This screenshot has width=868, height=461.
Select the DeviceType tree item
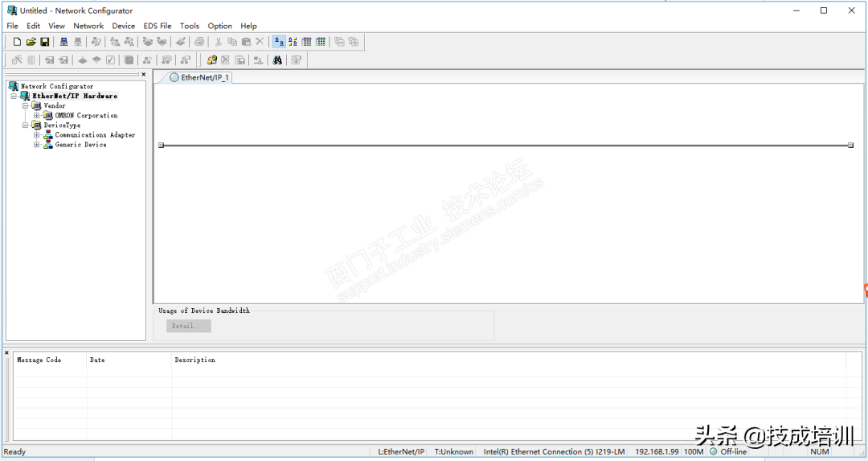[62, 126]
